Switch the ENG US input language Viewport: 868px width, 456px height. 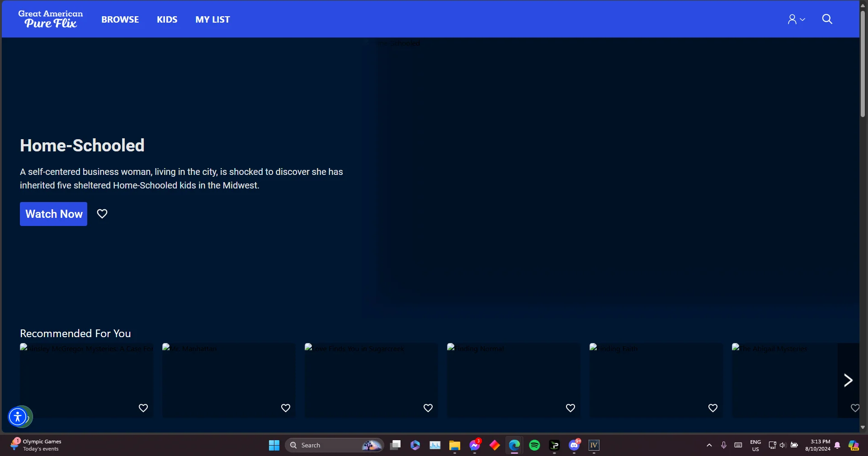coord(755,446)
